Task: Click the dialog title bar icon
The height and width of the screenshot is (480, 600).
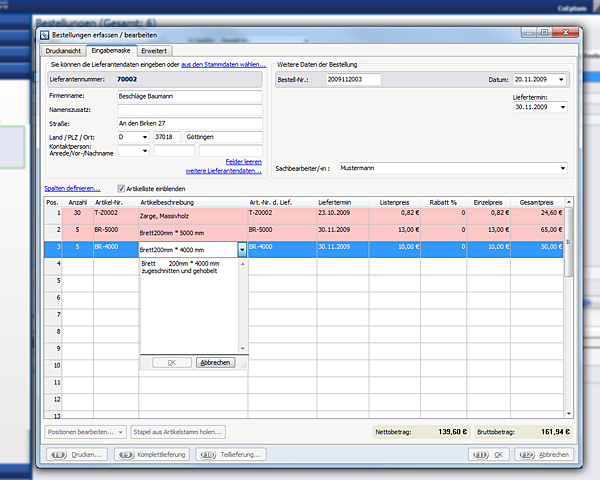Action: click(x=45, y=35)
